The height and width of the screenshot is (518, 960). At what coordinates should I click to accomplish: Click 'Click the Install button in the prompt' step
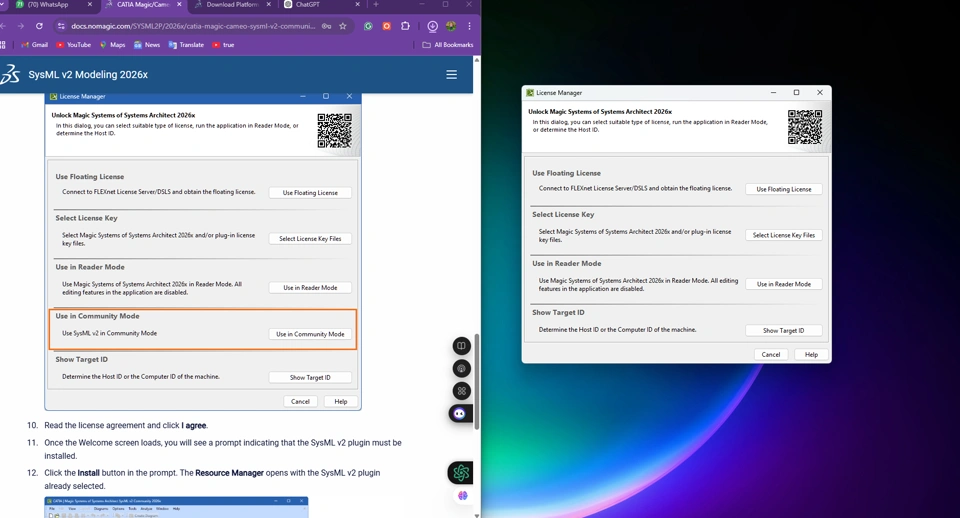212,479
